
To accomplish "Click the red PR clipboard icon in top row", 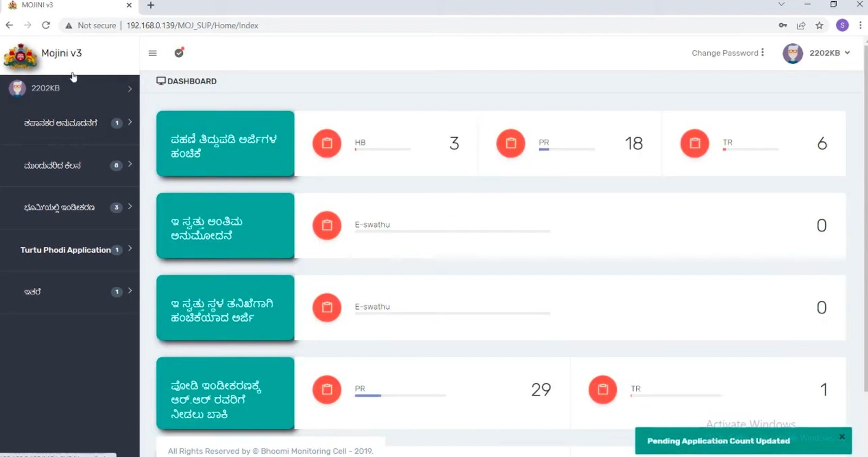I will [510, 144].
